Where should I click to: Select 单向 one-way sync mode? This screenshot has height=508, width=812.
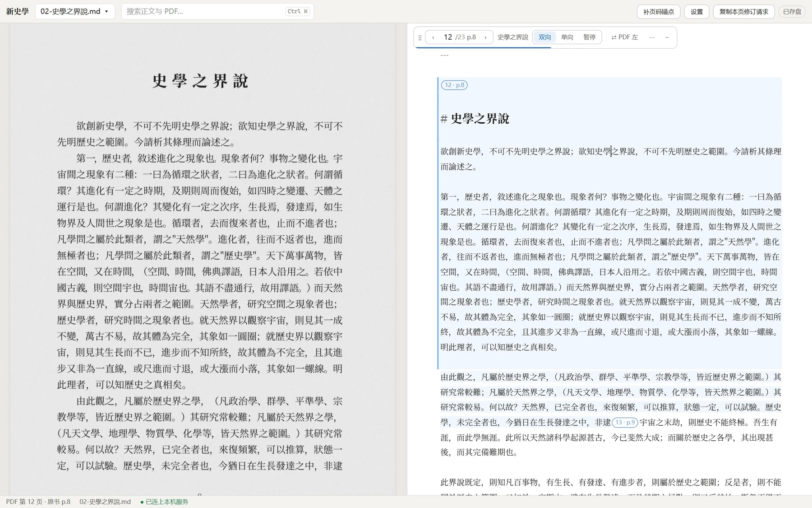tap(567, 37)
